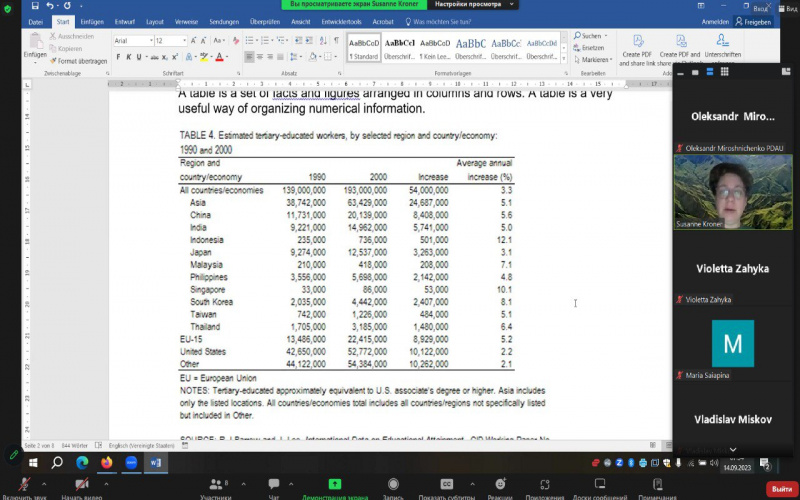
Task: Click the Create PDF and share link icon
Action: [x=638, y=41]
